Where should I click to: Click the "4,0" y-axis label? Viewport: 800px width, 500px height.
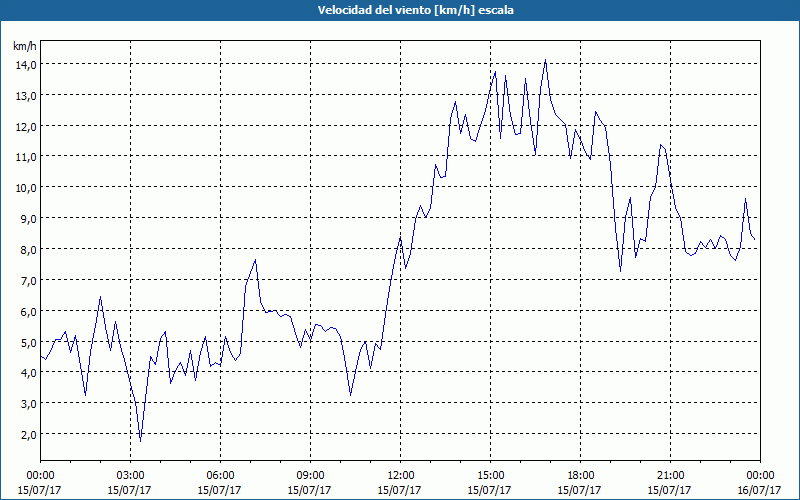tap(28, 372)
